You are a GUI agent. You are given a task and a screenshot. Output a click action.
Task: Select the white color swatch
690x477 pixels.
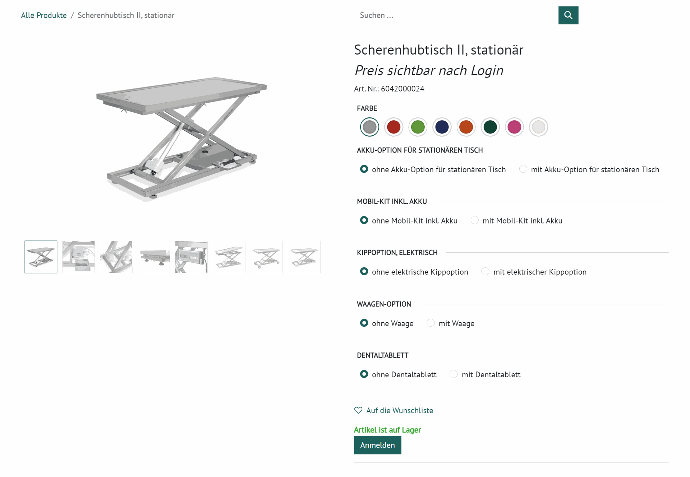(538, 127)
